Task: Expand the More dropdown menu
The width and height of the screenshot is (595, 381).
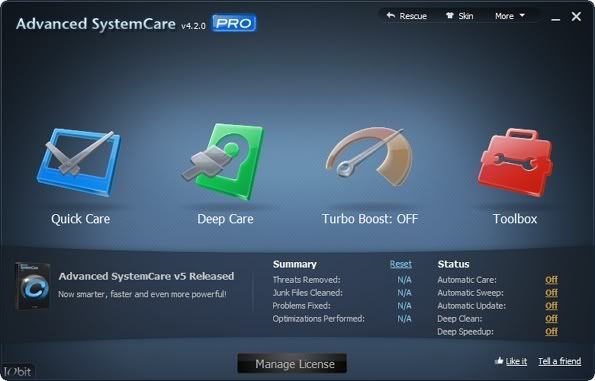Action: 510,16
